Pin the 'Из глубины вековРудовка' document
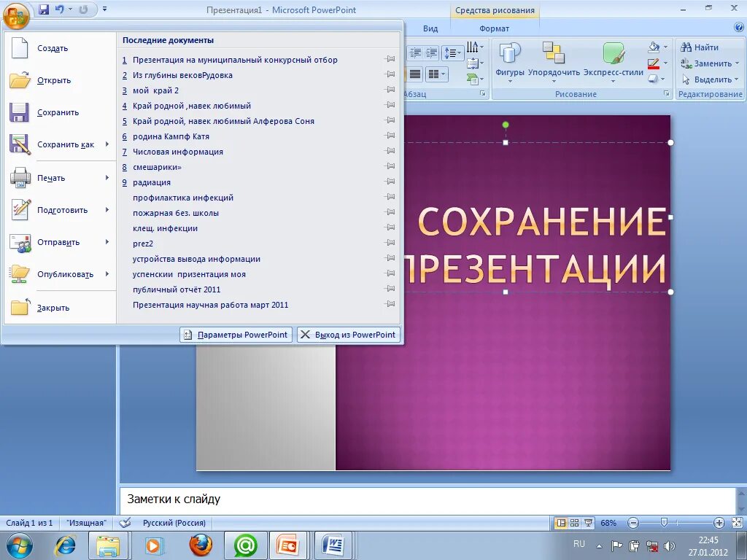Viewport: 747px width, 560px height. (390, 74)
